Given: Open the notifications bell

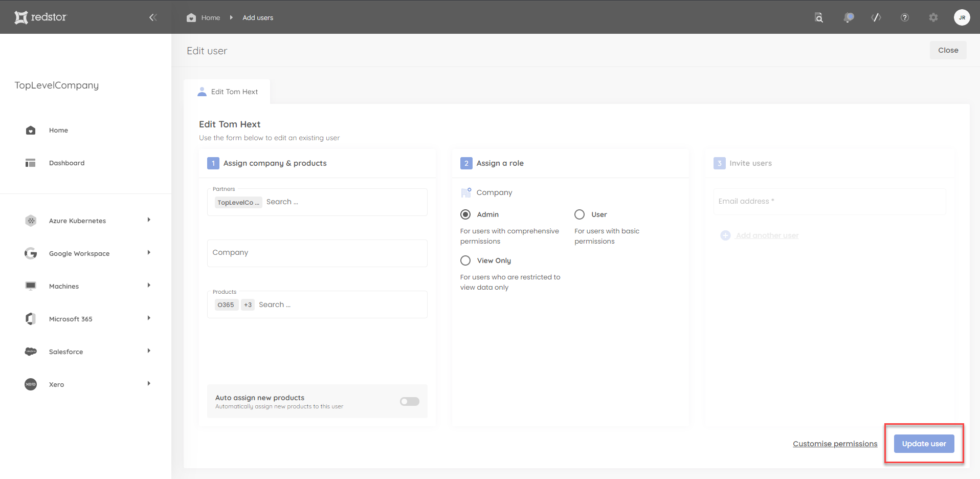Looking at the screenshot, I should click(849, 17).
